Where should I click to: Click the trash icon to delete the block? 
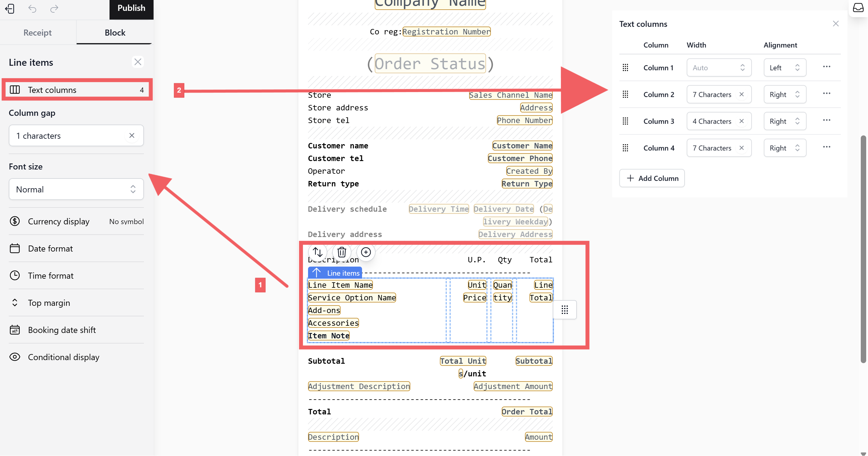pos(342,252)
